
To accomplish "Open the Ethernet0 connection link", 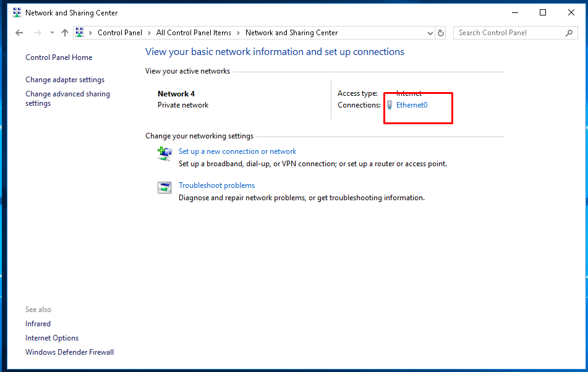I will tap(411, 105).
